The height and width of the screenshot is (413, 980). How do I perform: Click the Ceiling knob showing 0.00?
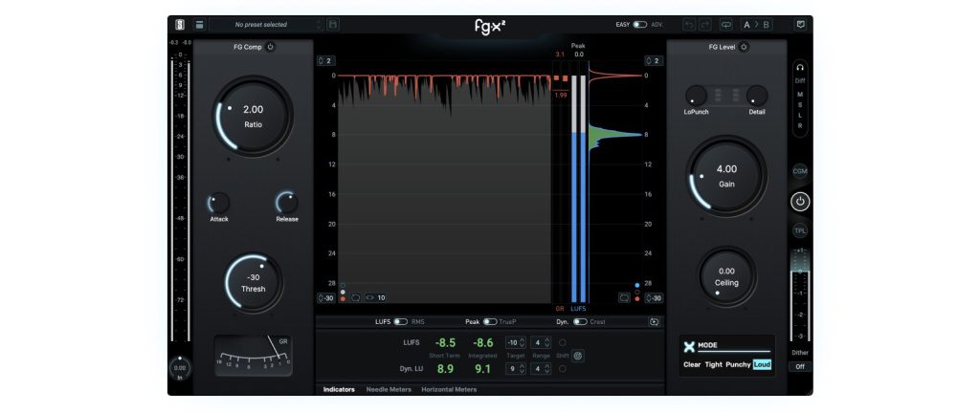point(727,276)
